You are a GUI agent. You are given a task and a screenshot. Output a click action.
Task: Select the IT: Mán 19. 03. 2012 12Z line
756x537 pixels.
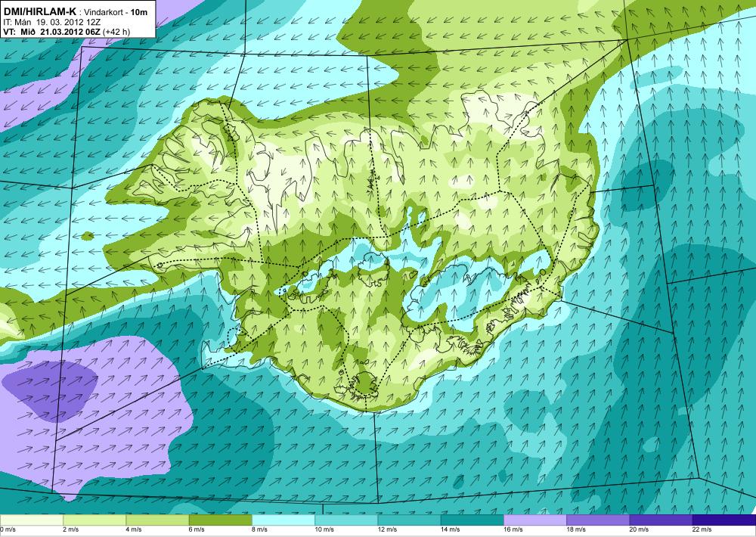click(x=52, y=22)
